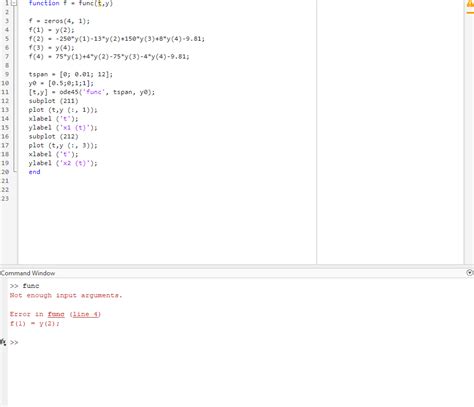Collapse the func function code fold
The image size is (474, 407).
(x=14, y=3)
